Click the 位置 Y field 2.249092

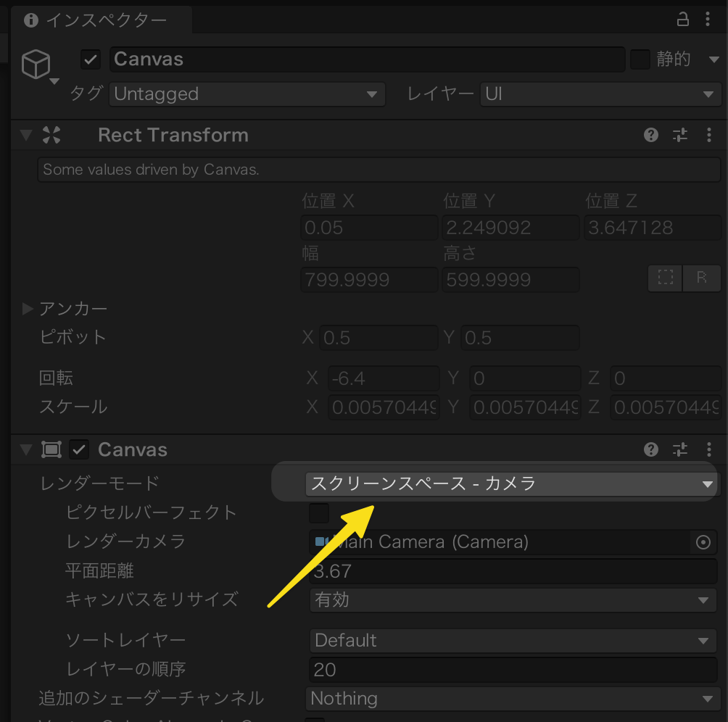[510, 228]
